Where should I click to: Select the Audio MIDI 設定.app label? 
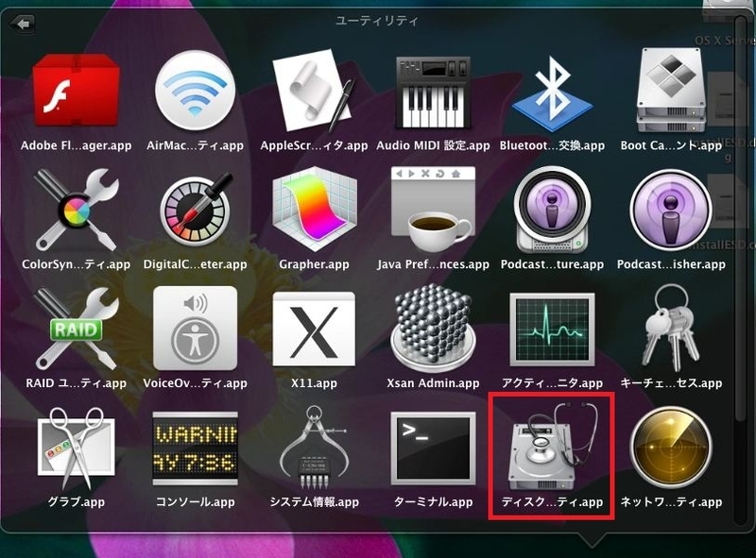coord(433,145)
